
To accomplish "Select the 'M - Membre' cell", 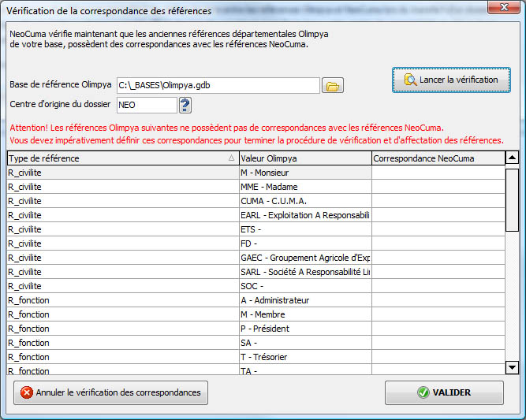I will (x=305, y=314).
